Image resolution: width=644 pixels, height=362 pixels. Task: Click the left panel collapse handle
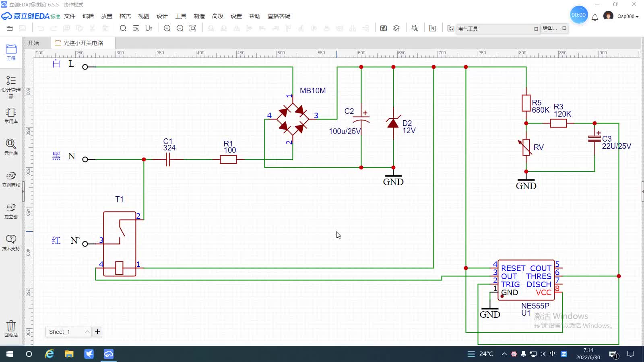pos(23,191)
